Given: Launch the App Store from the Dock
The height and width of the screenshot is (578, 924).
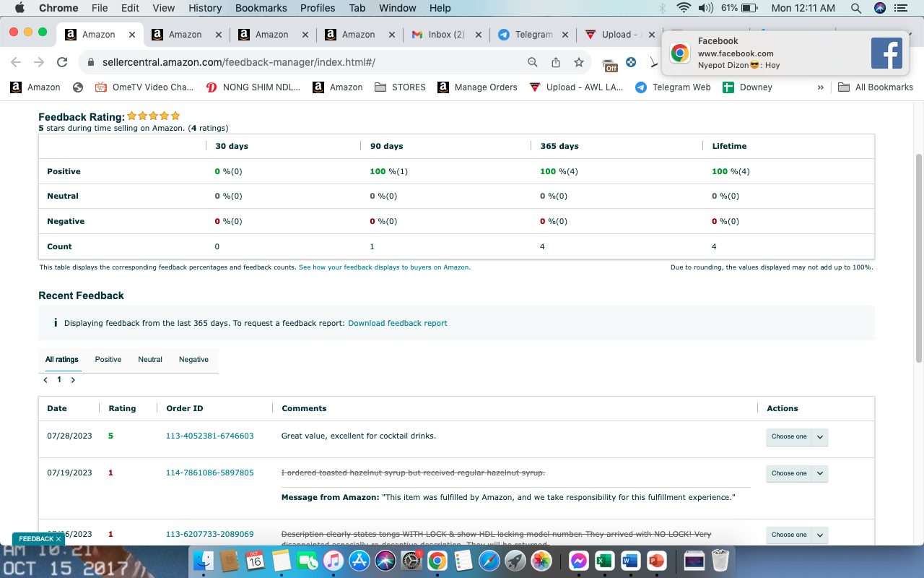Looking at the screenshot, I should (359, 561).
